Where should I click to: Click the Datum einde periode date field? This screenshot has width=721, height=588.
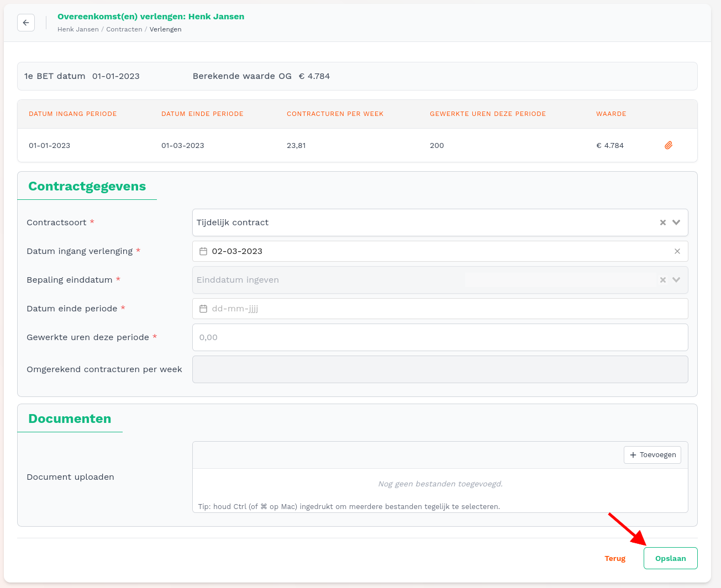tap(440, 309)
